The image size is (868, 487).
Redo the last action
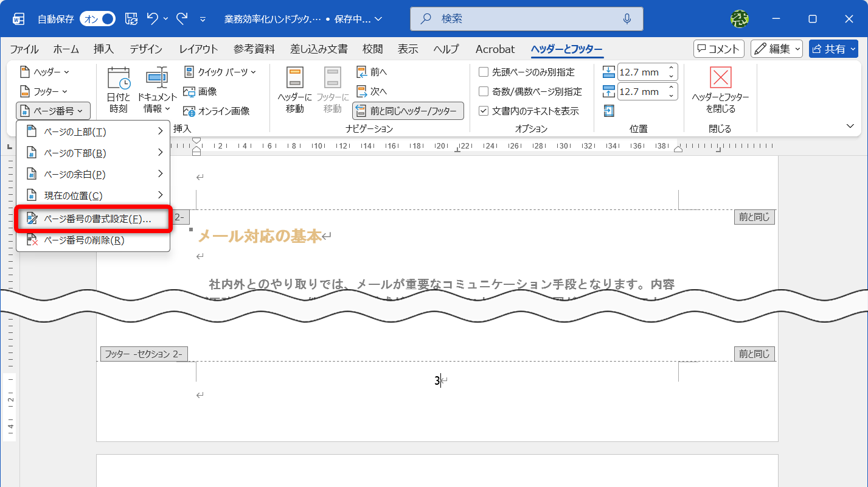(x=182, y=19)
